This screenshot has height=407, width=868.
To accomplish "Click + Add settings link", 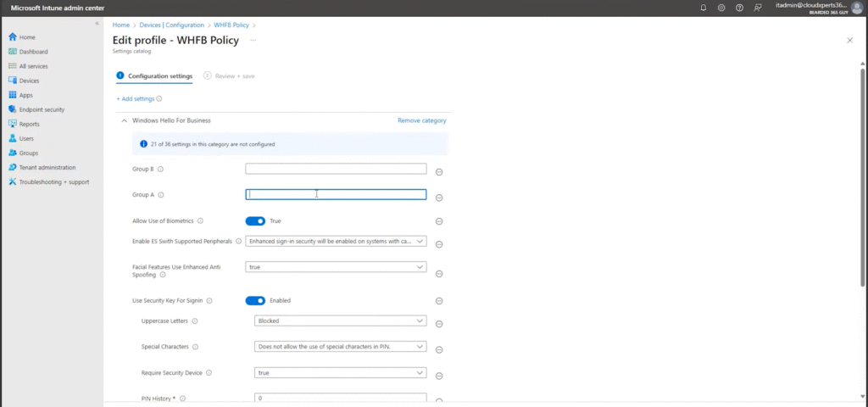I will [135, 98].
